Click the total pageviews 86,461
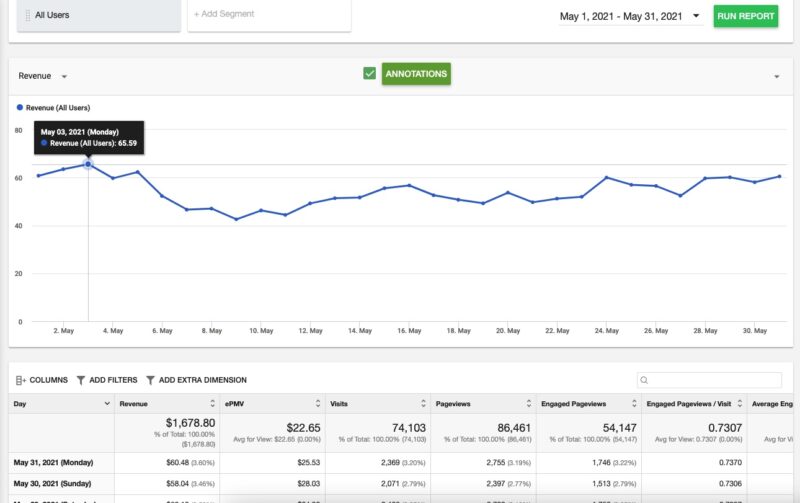 click(514, 428)
